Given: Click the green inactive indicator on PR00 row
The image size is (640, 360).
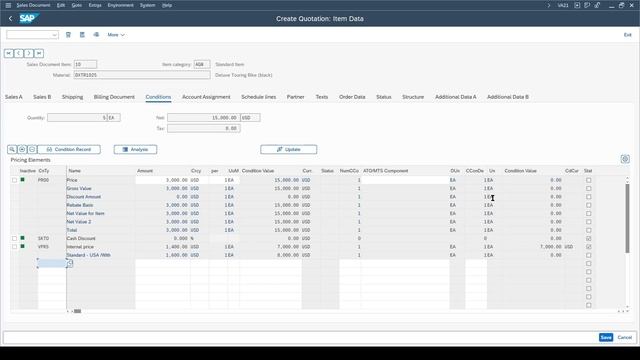Looking at the screenshot, I should [22, 180].
